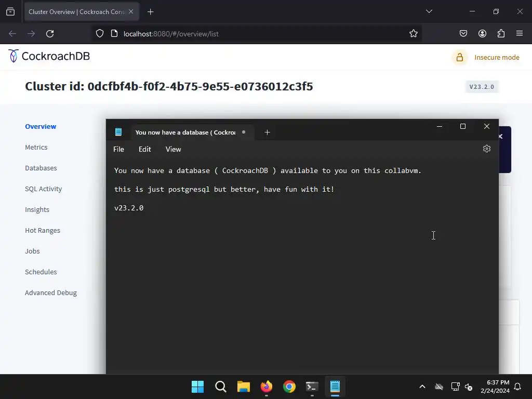
Task: Open the Databases page
Action: pos(41,168)
